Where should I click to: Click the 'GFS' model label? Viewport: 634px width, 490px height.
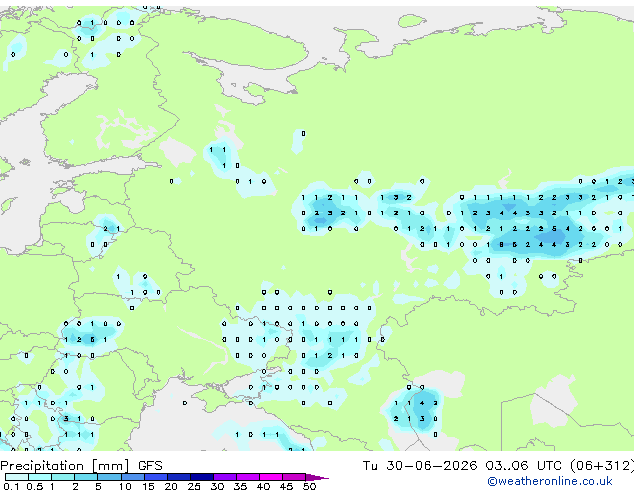click(150, 466)
